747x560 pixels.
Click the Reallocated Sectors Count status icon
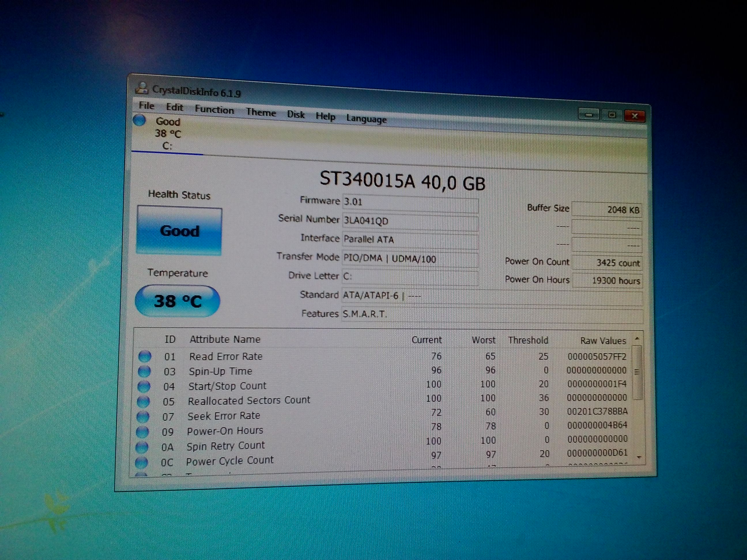click(x=143, y=401)
